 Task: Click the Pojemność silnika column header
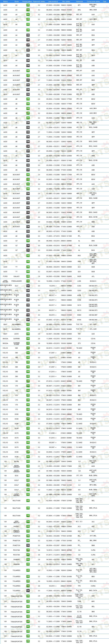39,2
